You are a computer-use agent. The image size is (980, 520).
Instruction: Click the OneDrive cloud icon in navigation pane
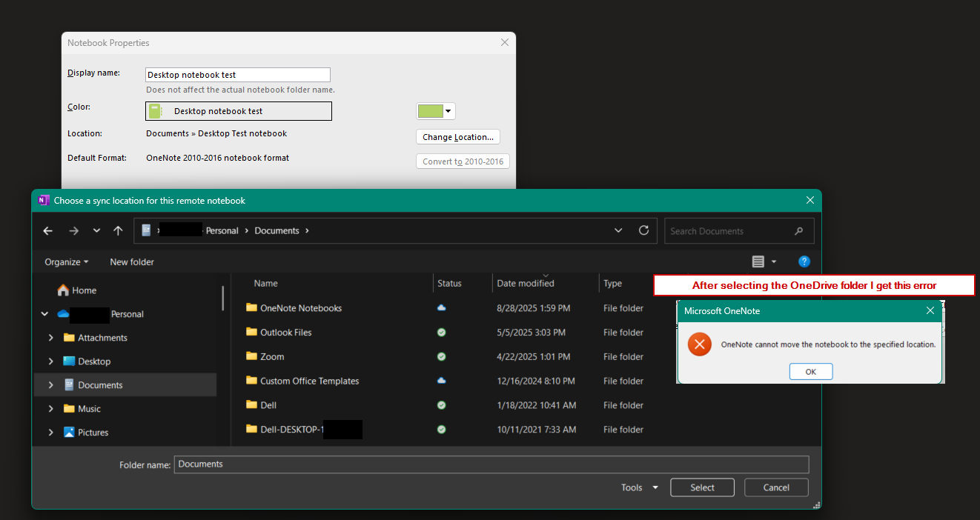[63, 314]
